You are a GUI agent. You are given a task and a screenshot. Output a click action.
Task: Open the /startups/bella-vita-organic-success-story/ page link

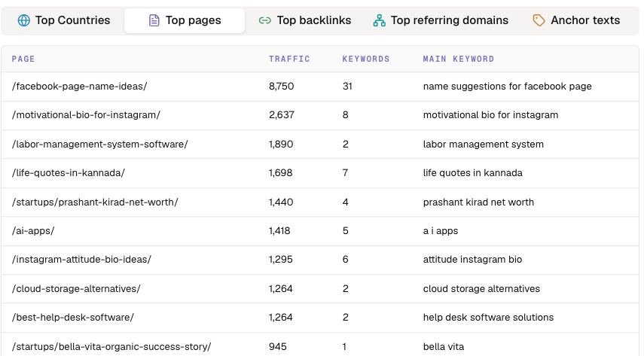pyautogui.click(x=111, y=346)
